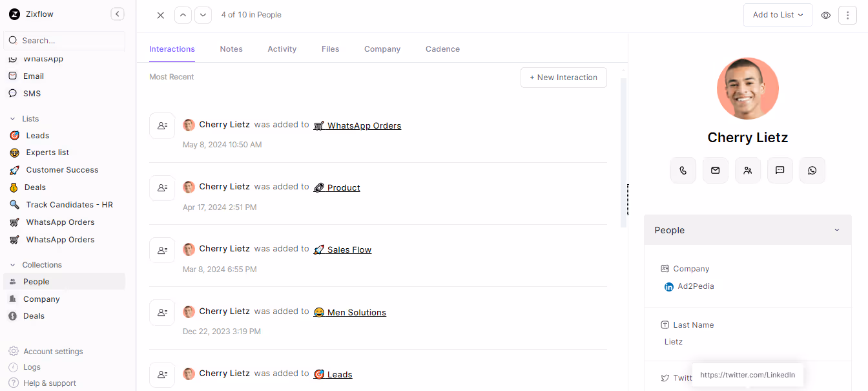The height and width of the screenshot is (391, 868).
Task: Click the list-added icon beside Men Solutions entry
Action: click(162, 312)
